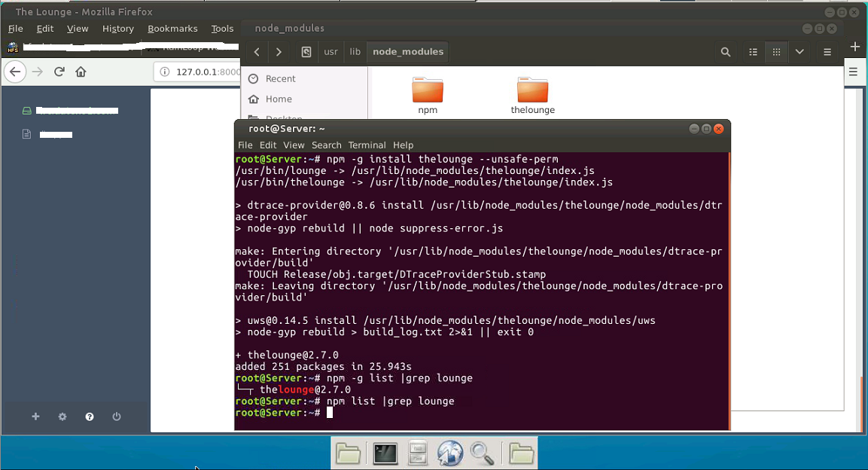Click The Lounge sign out power icon
The image size is (868, 470).
click(x=116, y=417)
